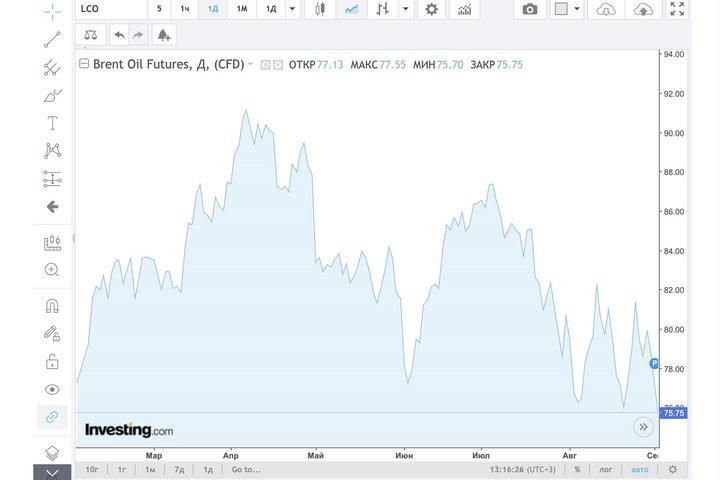The image size is (720, 480).
Task: Open the chart layout dropdown arrow
Action: tap(583, 9)
